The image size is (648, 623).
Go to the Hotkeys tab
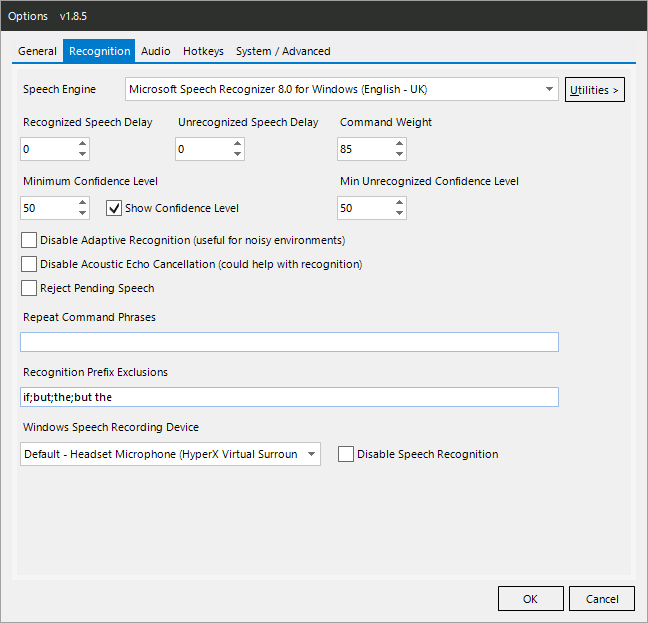tap(203, 51)
